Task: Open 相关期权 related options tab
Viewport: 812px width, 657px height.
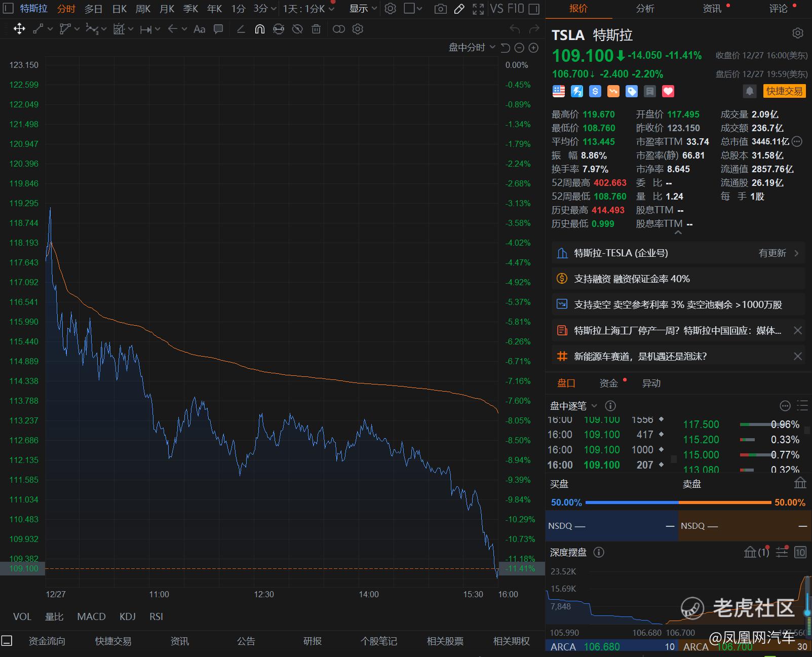Action: pos(512,641)
